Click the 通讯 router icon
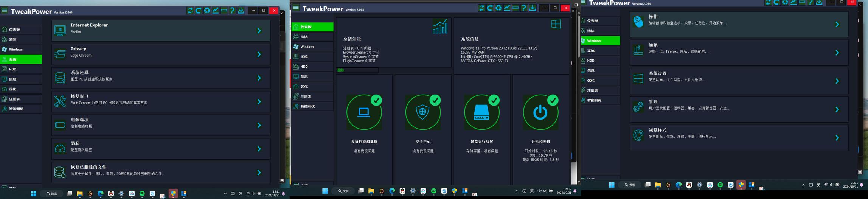Image resolution: width=868 pixels, height=199 pixels. pyautogui.click(x=638, y=50)
